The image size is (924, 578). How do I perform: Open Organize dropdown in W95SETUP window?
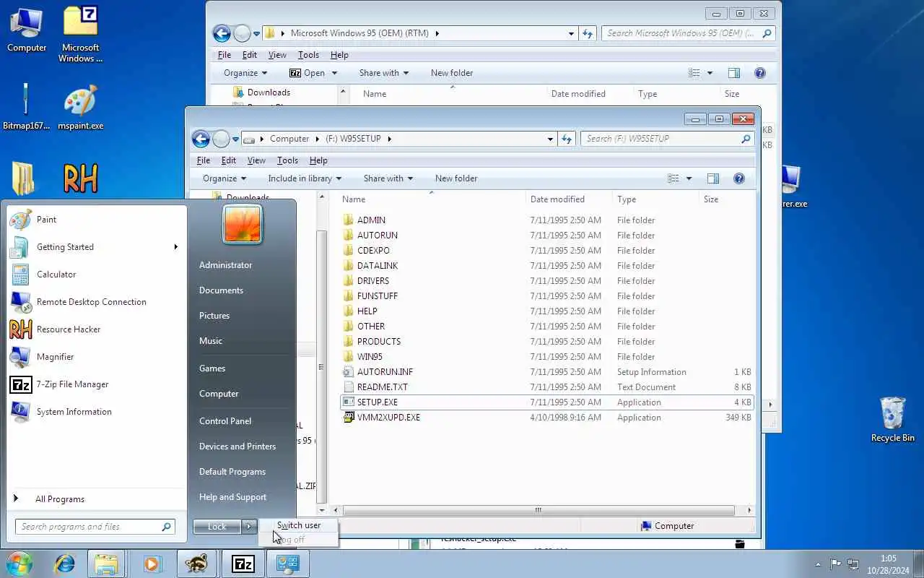225,178
